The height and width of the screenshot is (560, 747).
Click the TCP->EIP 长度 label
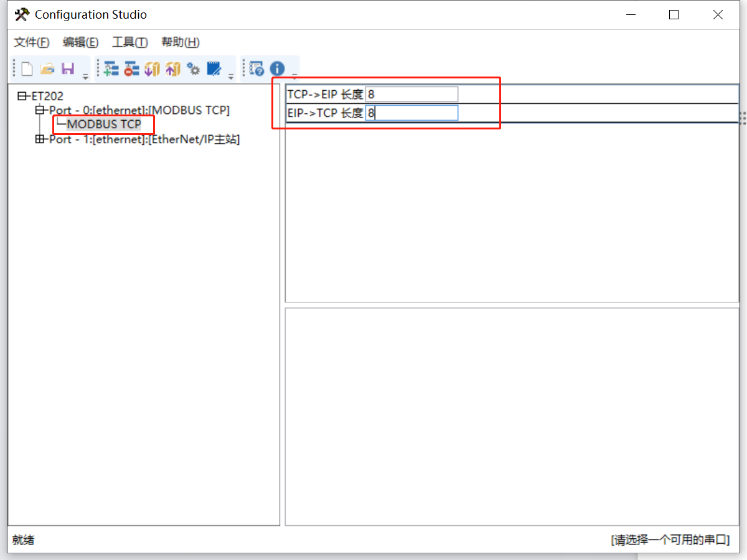pos(325,95)
